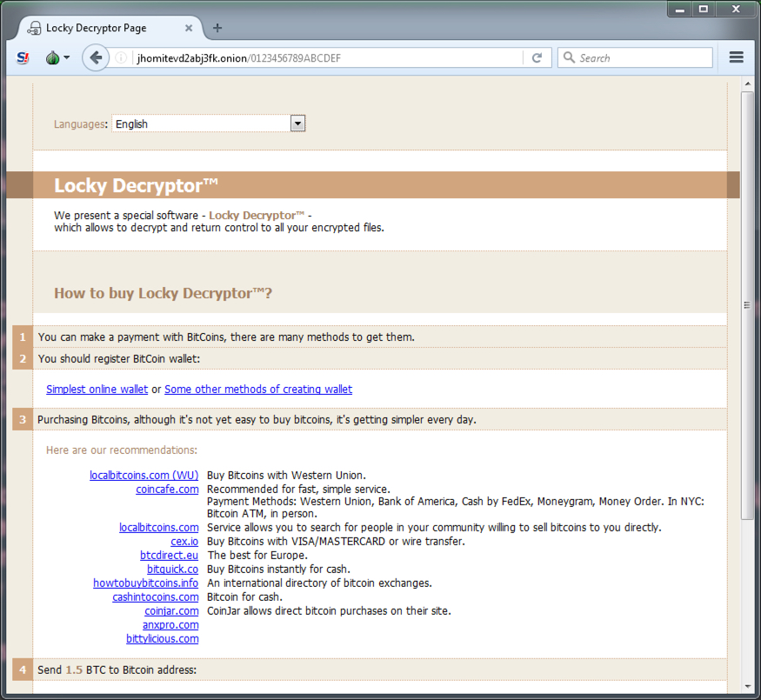Go back with the back arrow button
This screenshot has height=700, width=761.
[x=96, y=57]
